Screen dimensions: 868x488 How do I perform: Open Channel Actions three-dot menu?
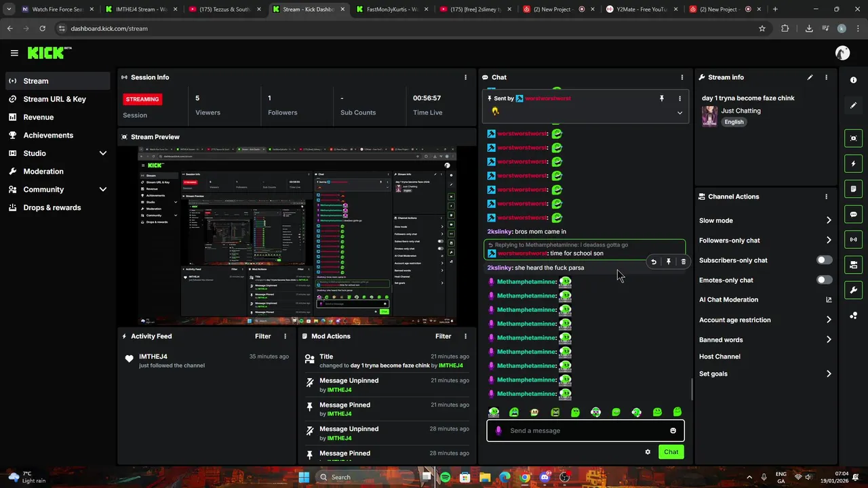point(826,197)
